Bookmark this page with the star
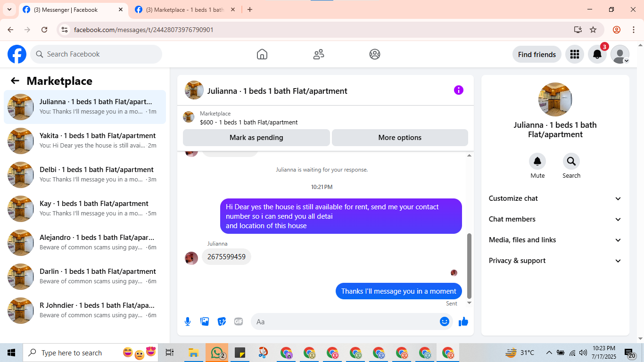The height and width of the screenshot is (362, 644). pyautogui.click(x=593, y=30)
